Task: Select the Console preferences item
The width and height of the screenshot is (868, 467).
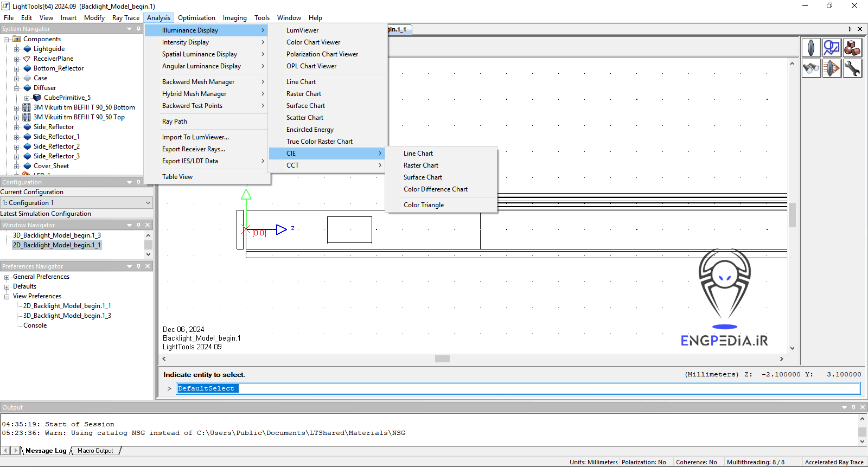Action: (x=35, y=325)
